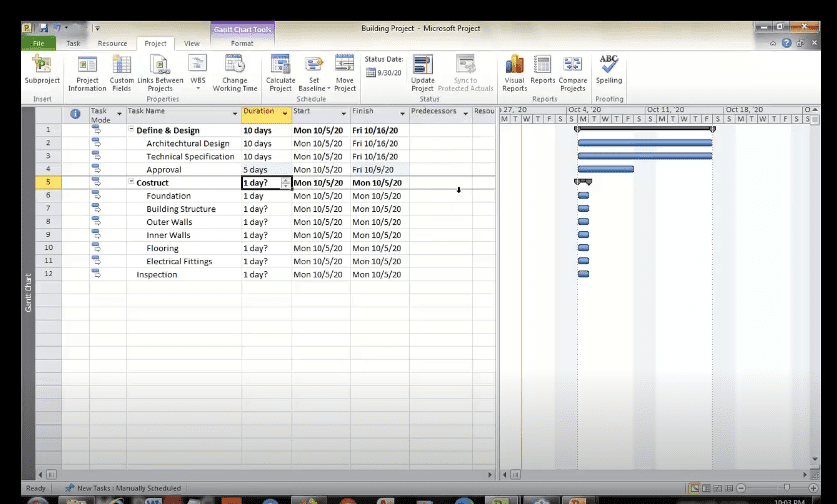
Task: Open Status Date calendar picker
Action: pos(370,72)
